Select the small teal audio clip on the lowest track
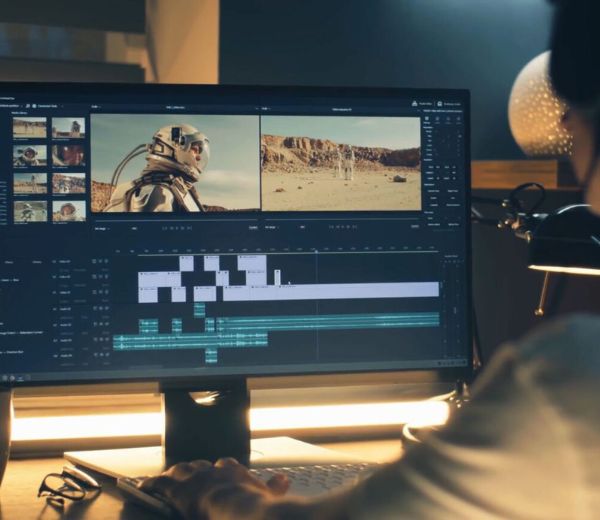Image resolution: width=600 pixels, height=520 pixels. point(211,354)
